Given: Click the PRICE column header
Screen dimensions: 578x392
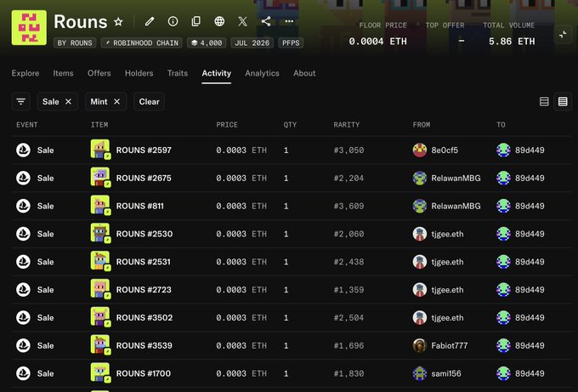Looking at the screenshot, I should [x=227, y=125].
